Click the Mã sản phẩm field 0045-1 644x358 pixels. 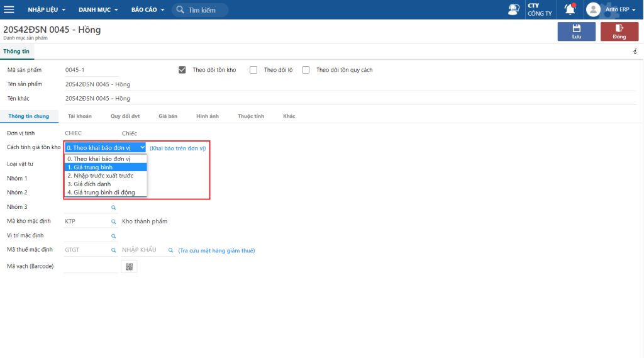tap(91, 70)
